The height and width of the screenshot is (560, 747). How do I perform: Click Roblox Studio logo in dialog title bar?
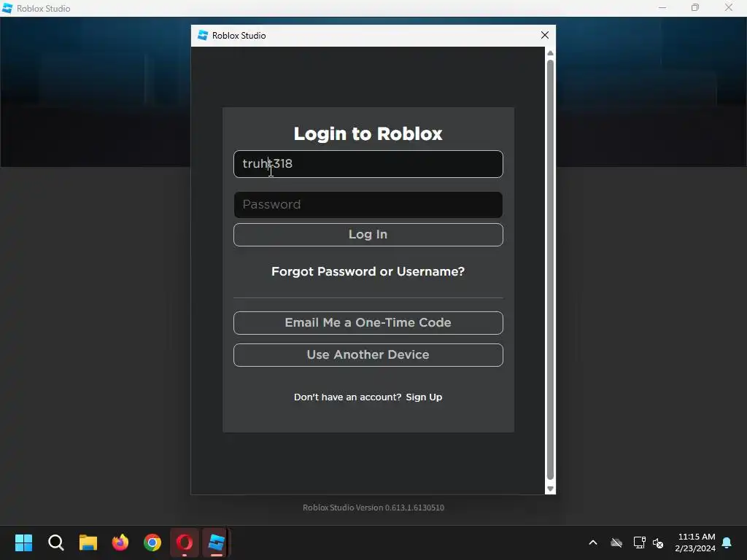[x=203, y=35]
